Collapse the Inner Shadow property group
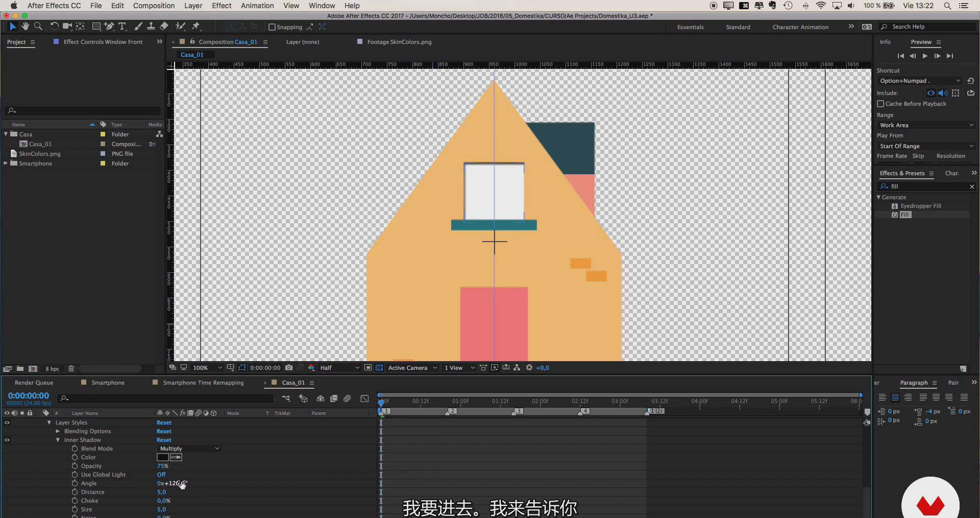Image resolution: width=980 pixels, height=518 pixels. click(x=58, y=440)
